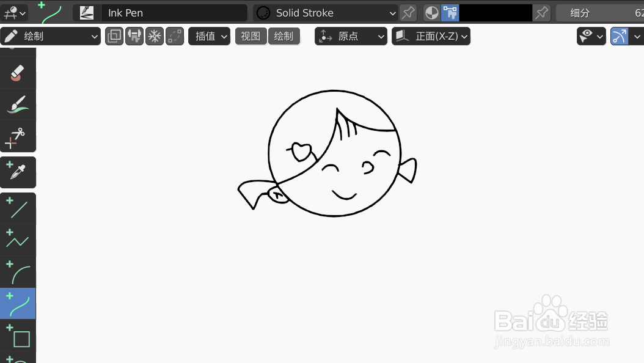Select the Eyedropper tool

pos(18,172)
